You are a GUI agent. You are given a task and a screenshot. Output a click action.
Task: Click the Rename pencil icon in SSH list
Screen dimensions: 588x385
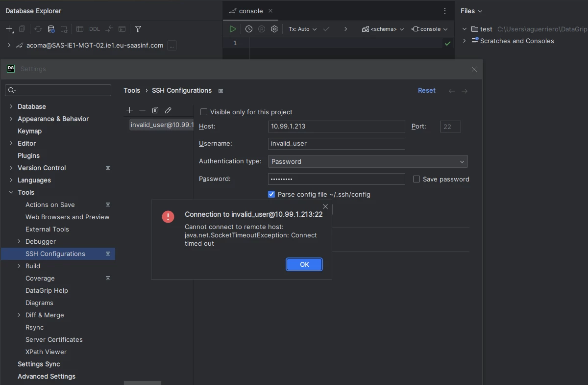(168, 110)
